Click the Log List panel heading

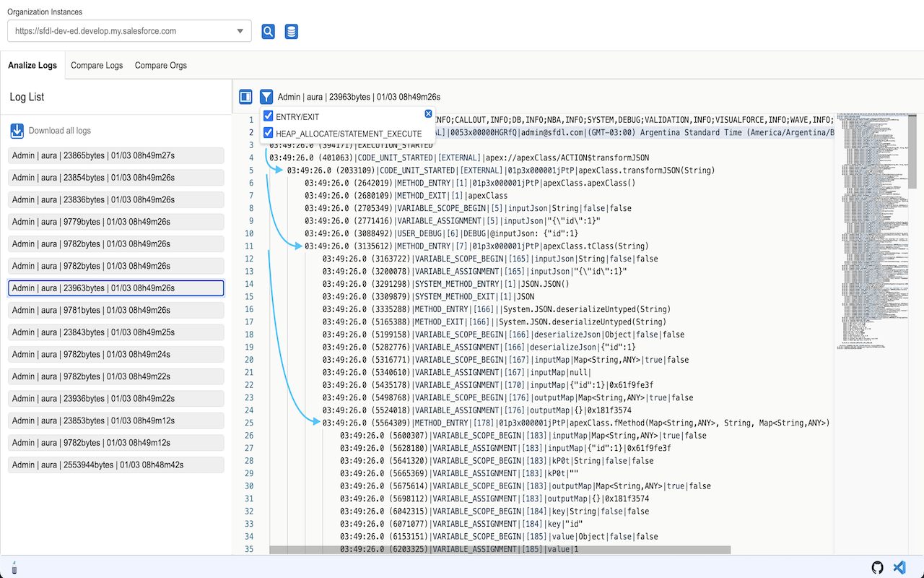click(x=27, y=97)
